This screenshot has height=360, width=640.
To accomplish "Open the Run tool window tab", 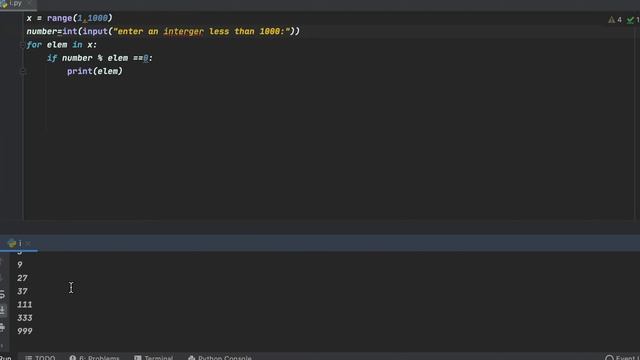I will [6, 357].
